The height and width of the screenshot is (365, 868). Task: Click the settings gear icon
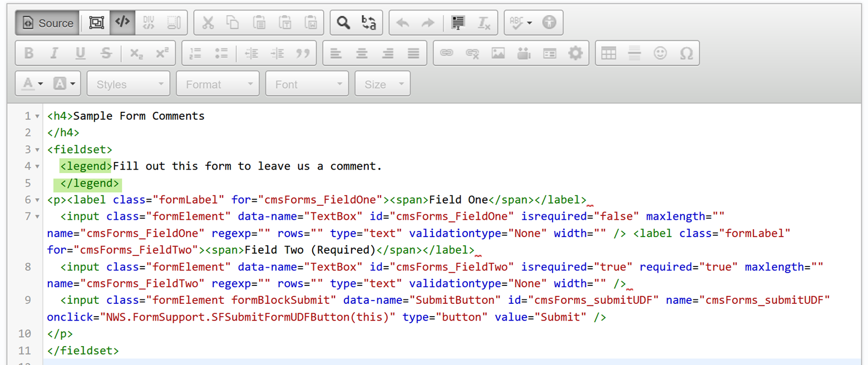tap(575, 53)
